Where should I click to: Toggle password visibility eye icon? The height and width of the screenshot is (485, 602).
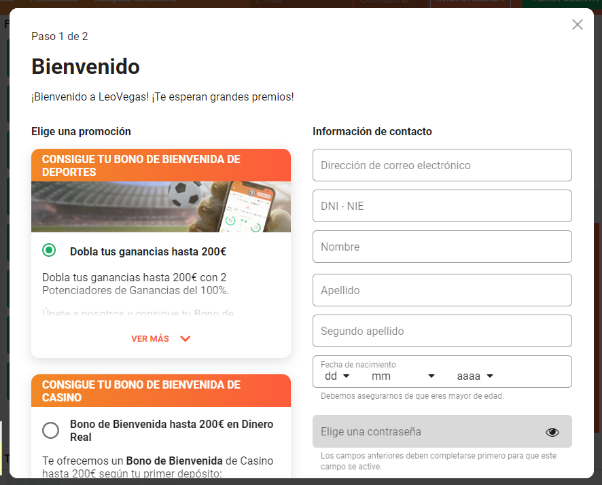(552, 432)
